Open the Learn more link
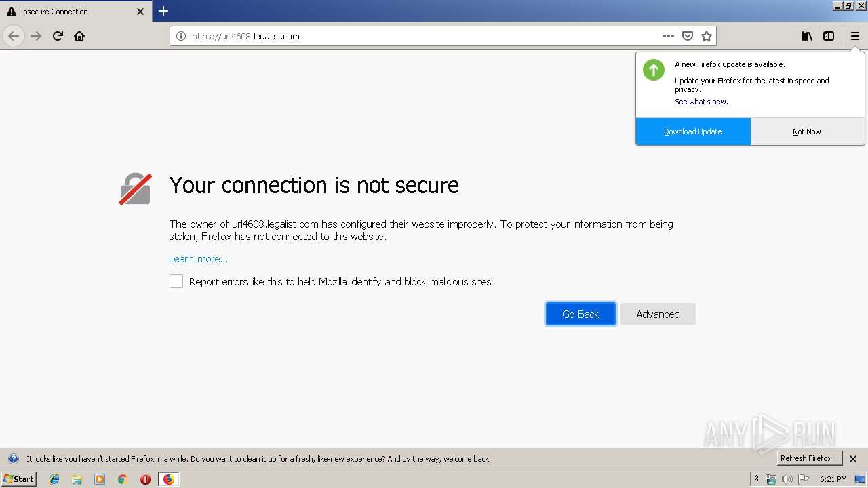 (x=198, y=259)
